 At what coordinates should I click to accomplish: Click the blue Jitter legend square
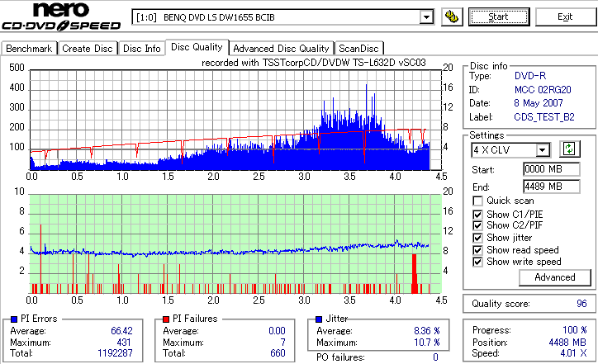(319, 319)
